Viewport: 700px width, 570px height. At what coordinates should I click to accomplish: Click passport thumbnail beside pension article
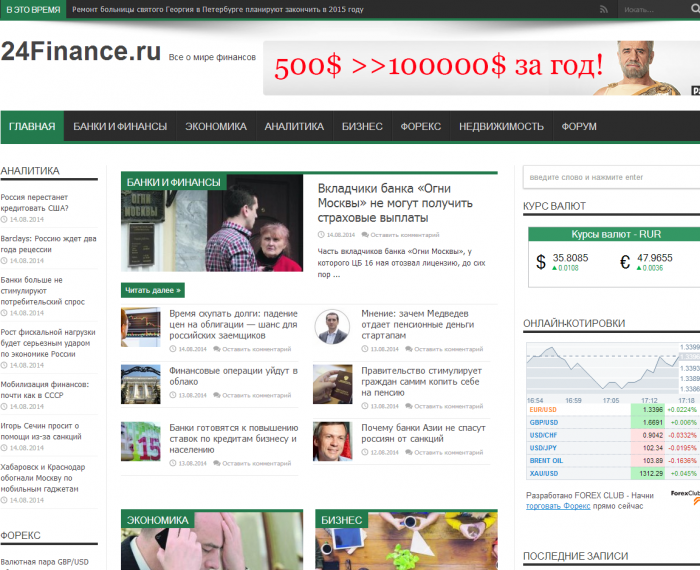[x=333, y=384]
